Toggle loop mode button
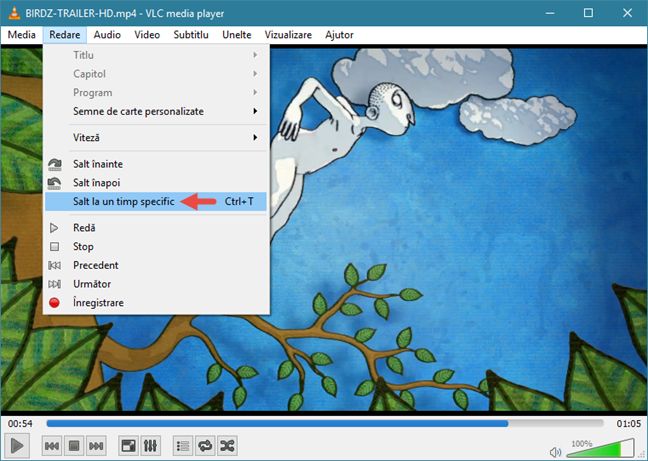 tap(205, 446)
